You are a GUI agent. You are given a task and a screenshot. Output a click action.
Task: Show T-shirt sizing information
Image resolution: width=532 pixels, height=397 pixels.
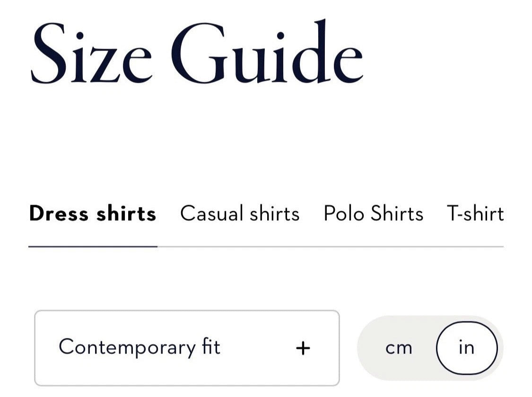pyautogui.click(x=475, y=214)
